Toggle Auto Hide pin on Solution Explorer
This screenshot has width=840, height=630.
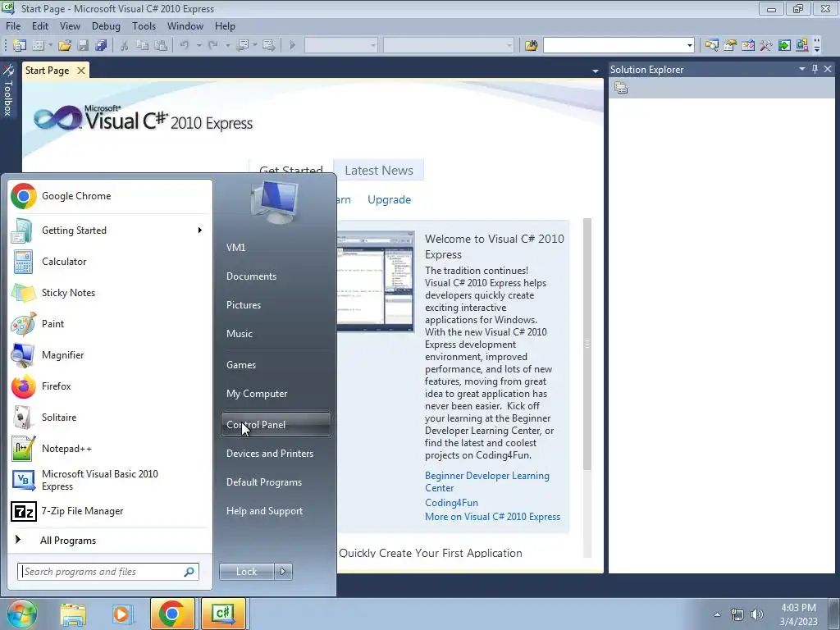click(815, 69)
